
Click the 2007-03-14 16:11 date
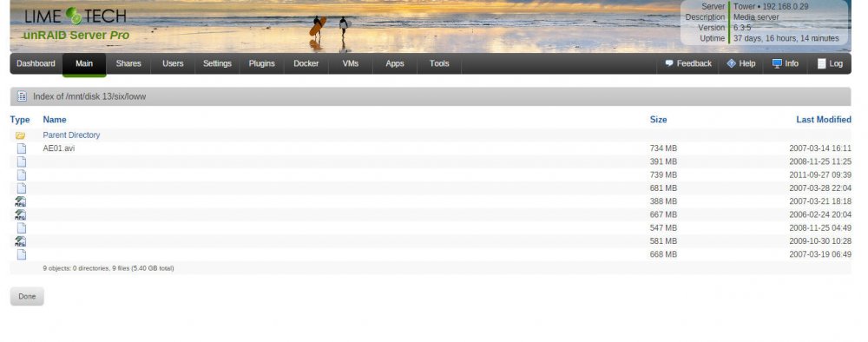[x=820, y=148]
